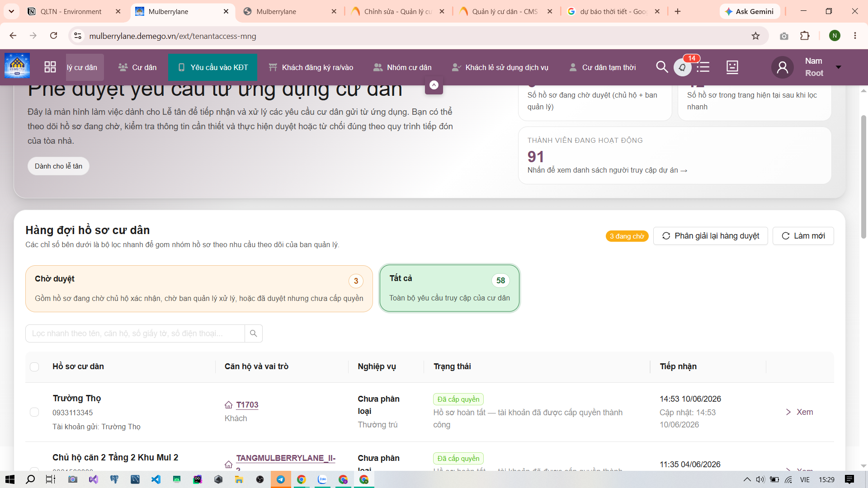Close the Quản lý cư dân - CMS tab
868x488 pixels.
click(x=550, y=11)
